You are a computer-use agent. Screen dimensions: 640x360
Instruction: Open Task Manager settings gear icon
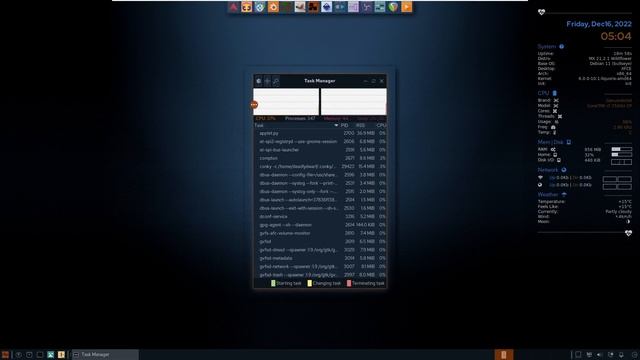coord(259,81)
